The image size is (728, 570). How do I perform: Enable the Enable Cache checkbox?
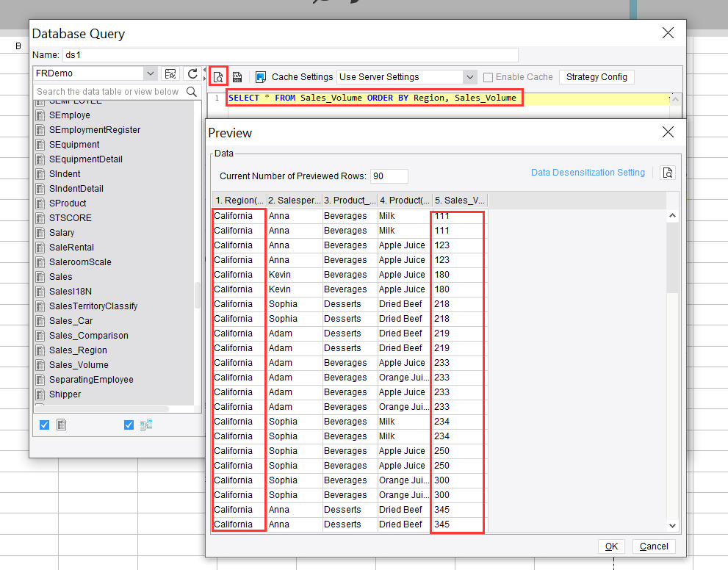[488, 76]
